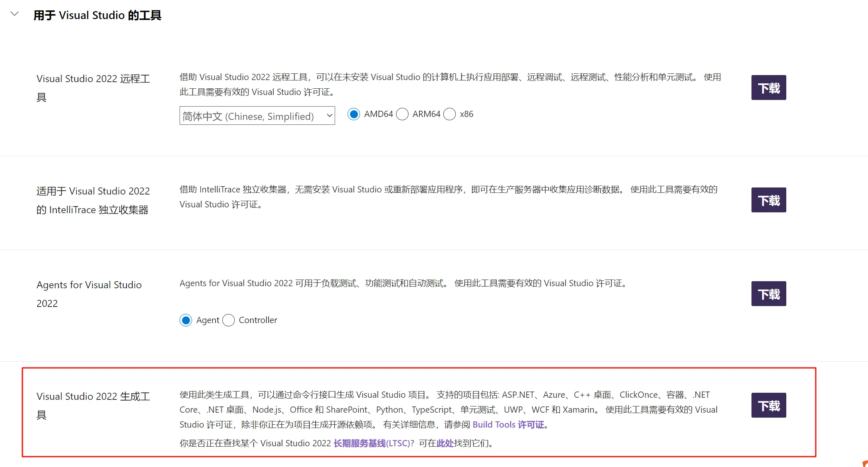
Task: Collapse the 用于 Visual Studio 的工具 section chevron
Action: (15, 14)
